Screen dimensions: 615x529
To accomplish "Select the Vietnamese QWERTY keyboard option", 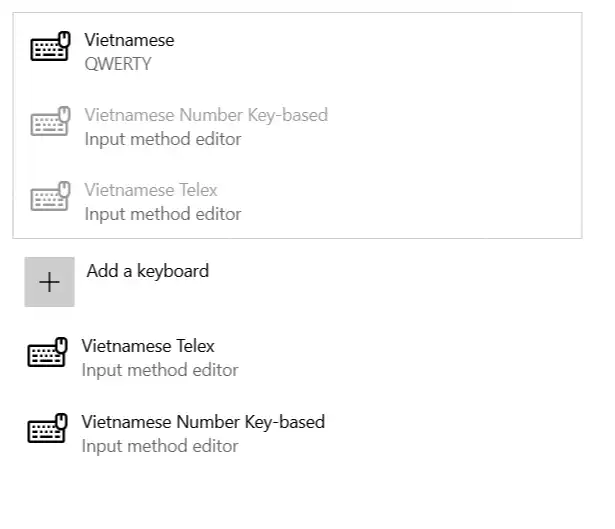I will pos(297,52).
